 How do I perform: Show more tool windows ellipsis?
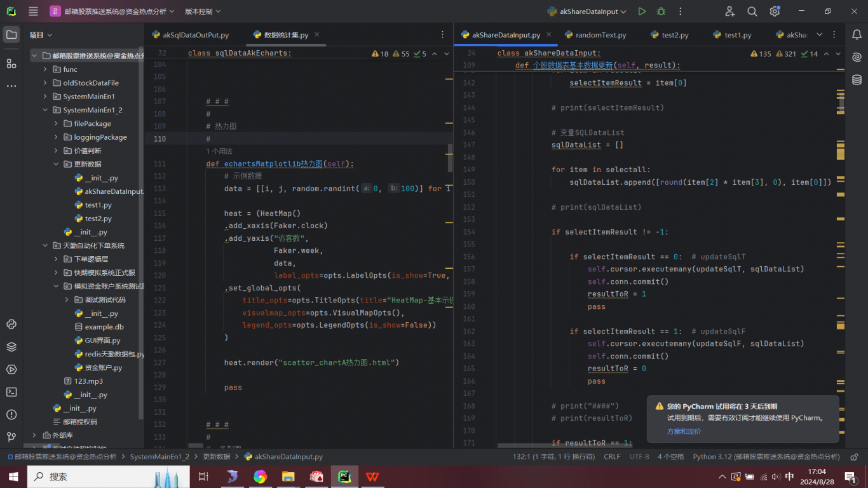11,86
